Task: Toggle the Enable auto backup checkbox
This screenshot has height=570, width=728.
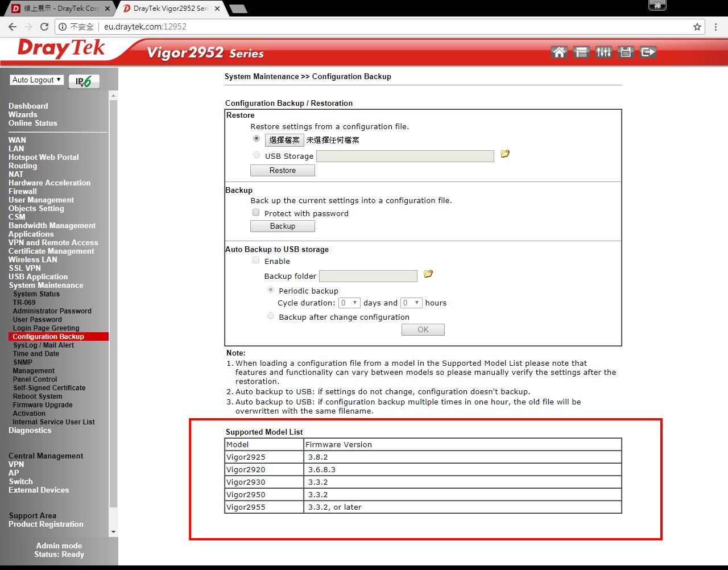Action: pyautogui.click(x=256, y=260)
